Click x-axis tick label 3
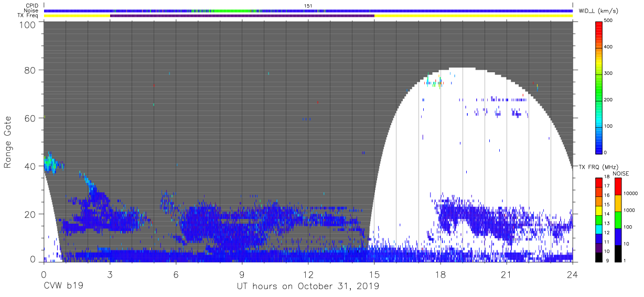This screenshot has height=297, width=644. [110, 274]
